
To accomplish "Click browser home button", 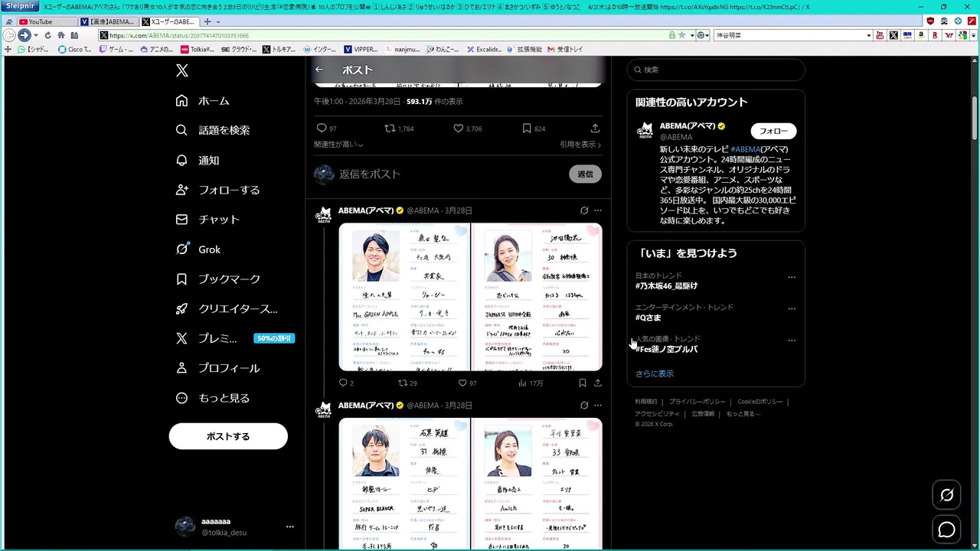I will [60, 35].
